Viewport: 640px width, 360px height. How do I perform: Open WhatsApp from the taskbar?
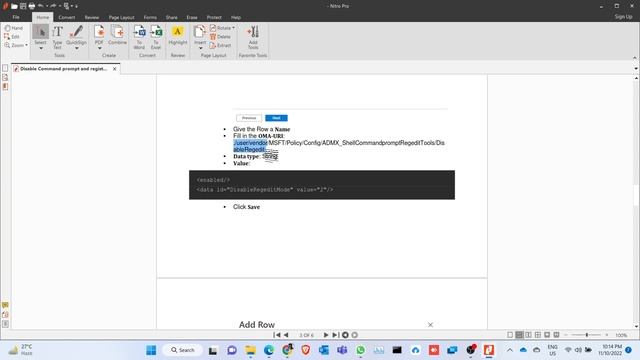point(360,350)
